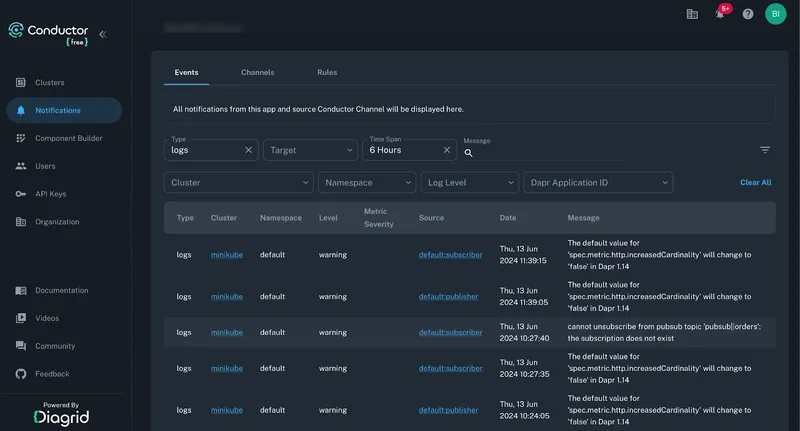This screenshot has height=431, width=800.
Task: Open the help question mark icon
Action: (747, 14)
